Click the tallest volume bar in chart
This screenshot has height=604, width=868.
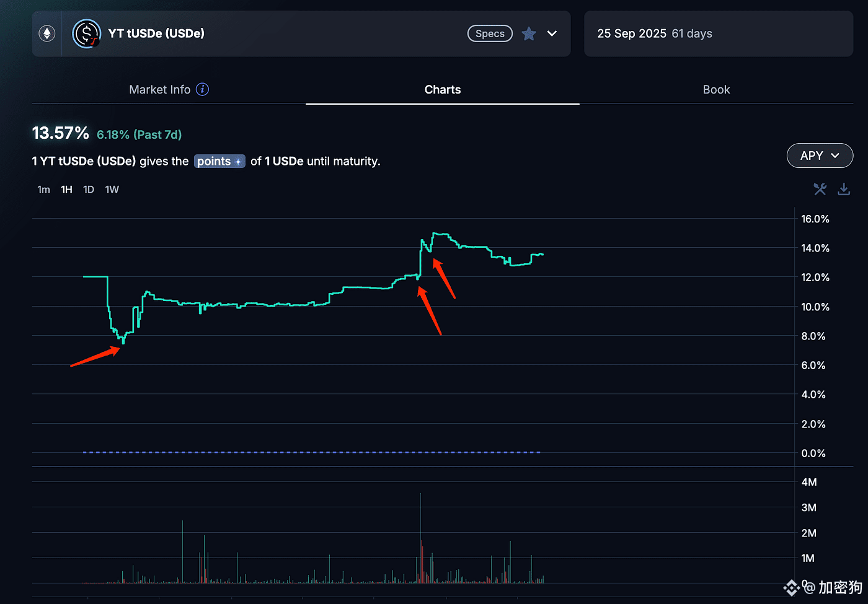[420, 533]
